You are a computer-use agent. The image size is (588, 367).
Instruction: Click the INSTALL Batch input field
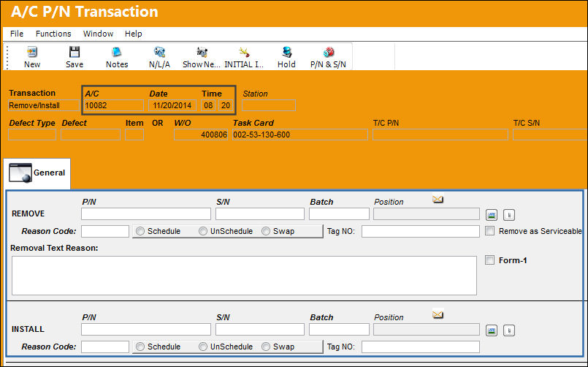coord(339,330)
